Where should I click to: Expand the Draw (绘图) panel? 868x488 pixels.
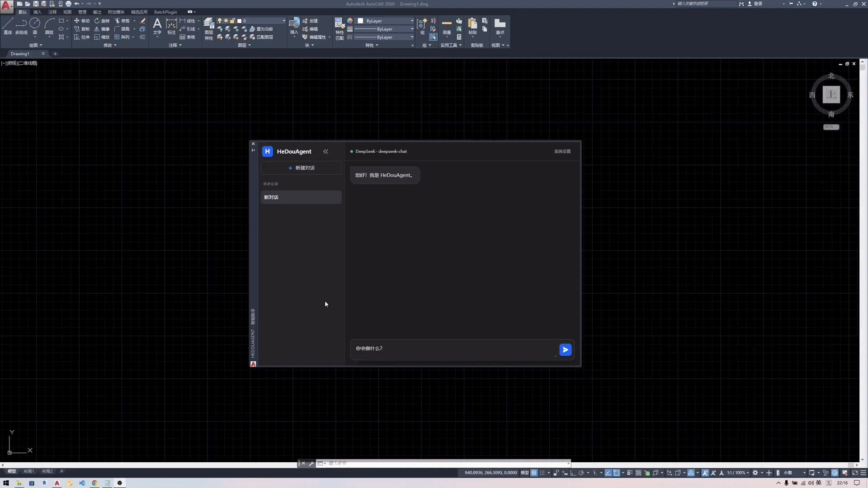point(36,45)
